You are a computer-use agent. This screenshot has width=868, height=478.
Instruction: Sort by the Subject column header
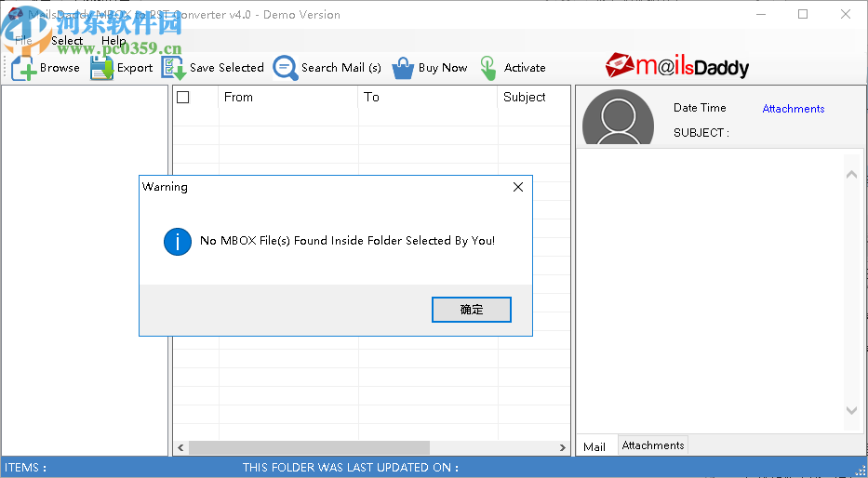(534, 98)
